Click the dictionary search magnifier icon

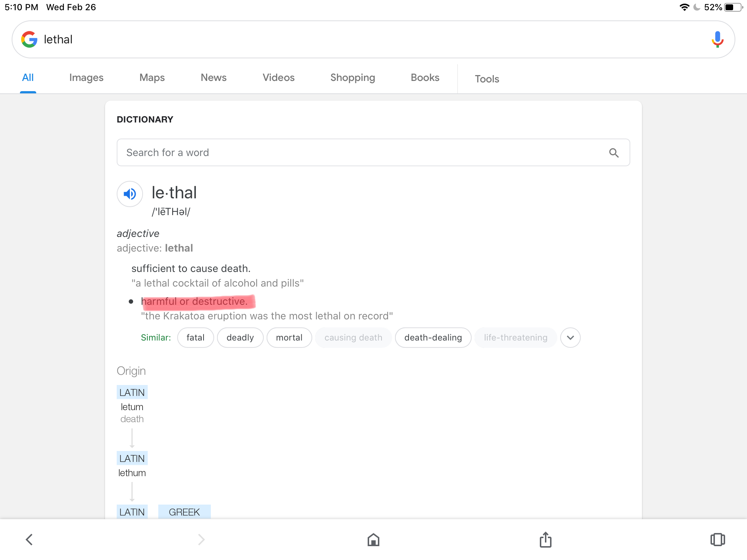(x=614, y=153)
